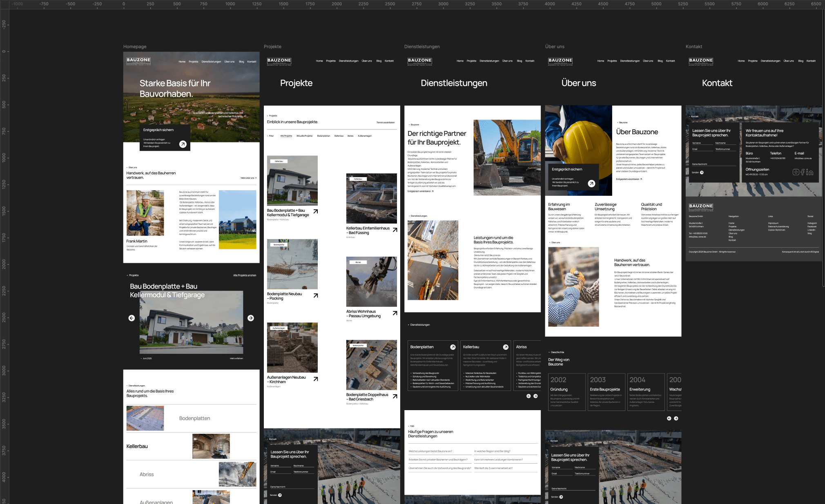Click previous arrow under the Dienstleistungen service cards
Viewport: 825px width, 504px height.
coord(528,396)
